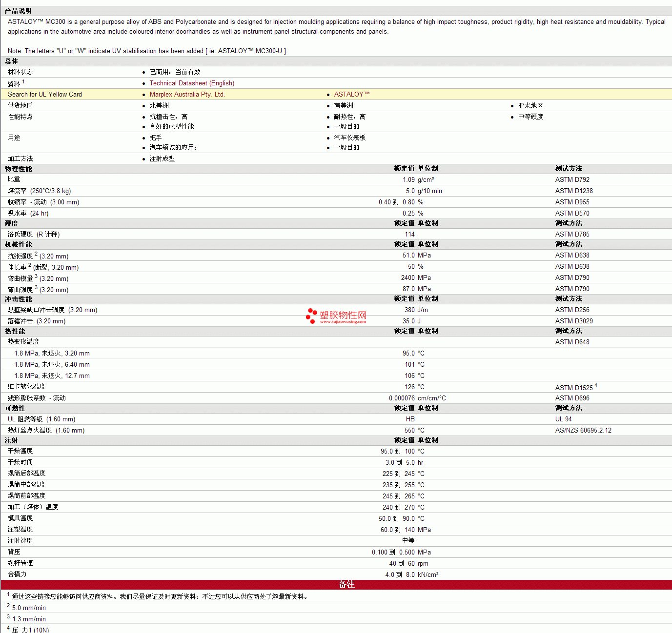Image resolution: width=672 pixels, height=633 pixels.
Task: Click the 物理性能 section heading
Action: tap(18, 169)
